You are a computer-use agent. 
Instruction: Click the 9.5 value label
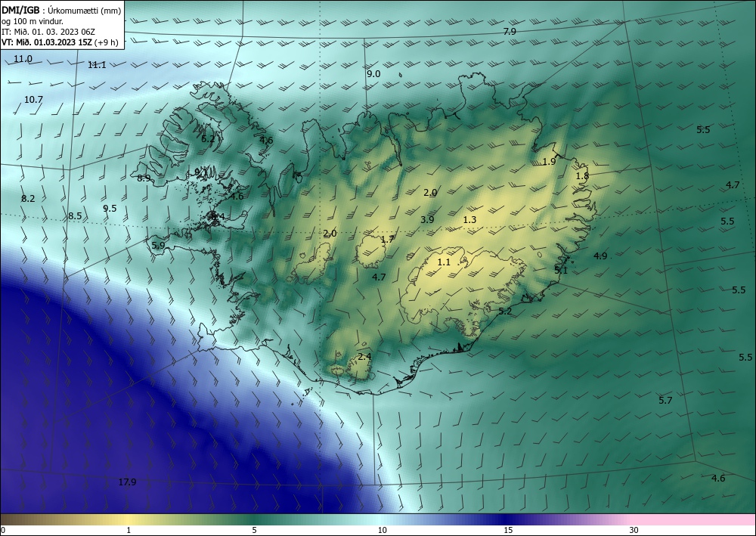pos(110,209)
